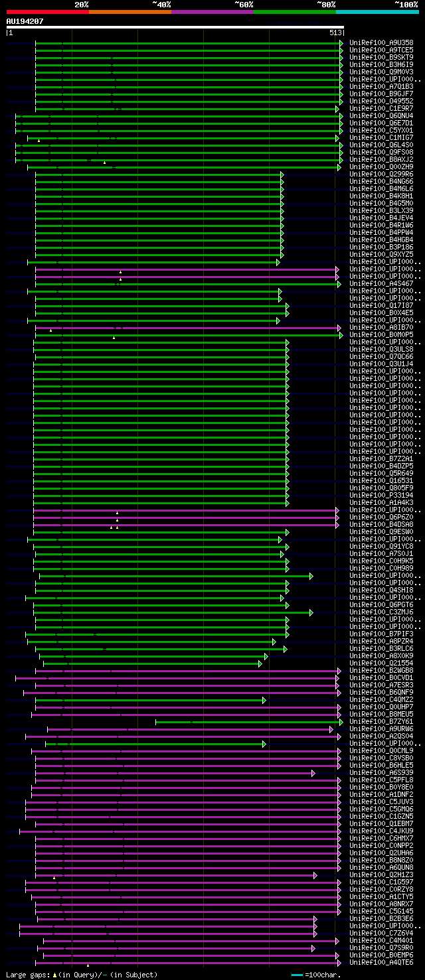Viewport: 425px width, 980px height.
Task: Select label UniRef100_C0H989
Action: click(x=381, y=568)
